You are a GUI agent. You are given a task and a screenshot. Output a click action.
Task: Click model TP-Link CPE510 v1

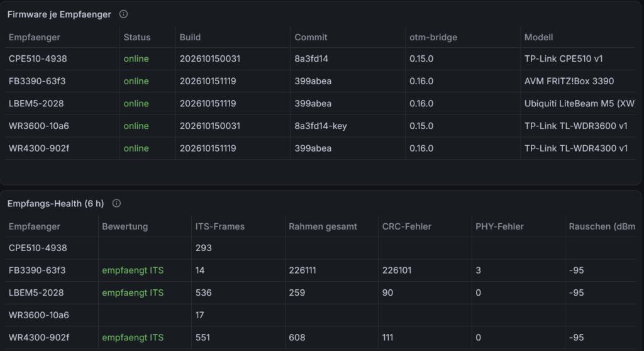click(563, 58)
